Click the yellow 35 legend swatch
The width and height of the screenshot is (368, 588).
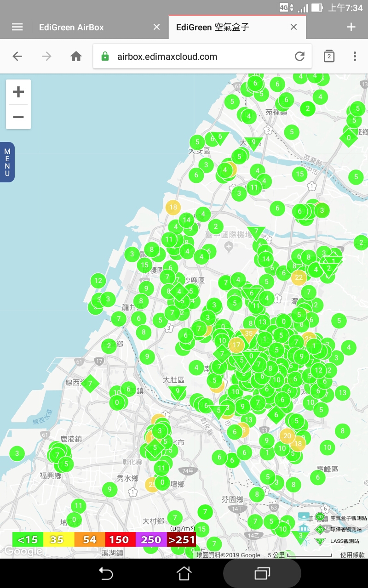tap(58, 539)
